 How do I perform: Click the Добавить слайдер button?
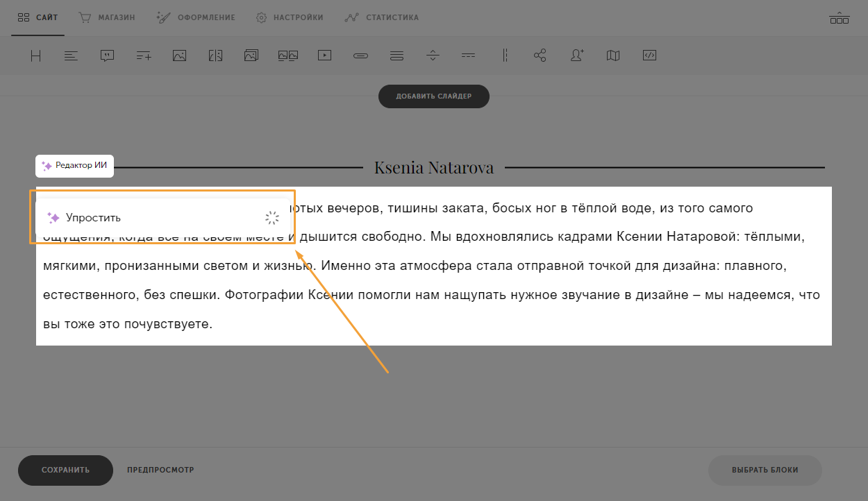433,96
